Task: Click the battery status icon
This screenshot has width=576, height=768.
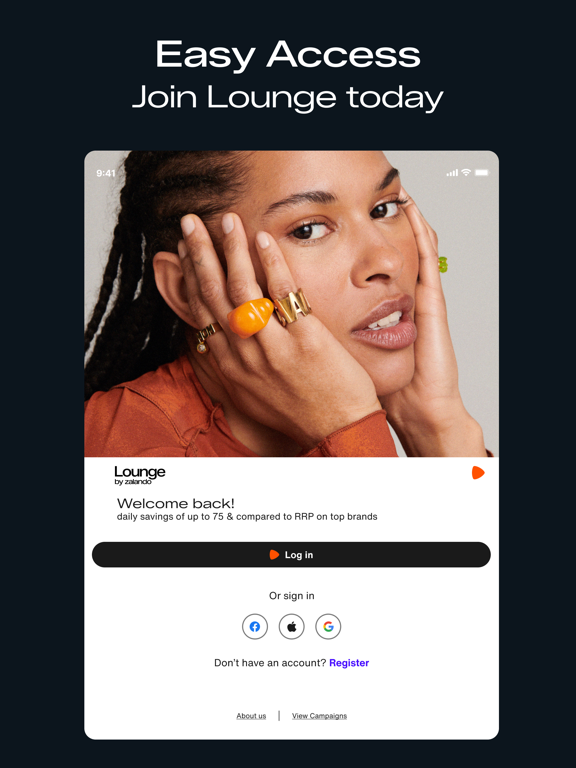Action: coord(482,172)
